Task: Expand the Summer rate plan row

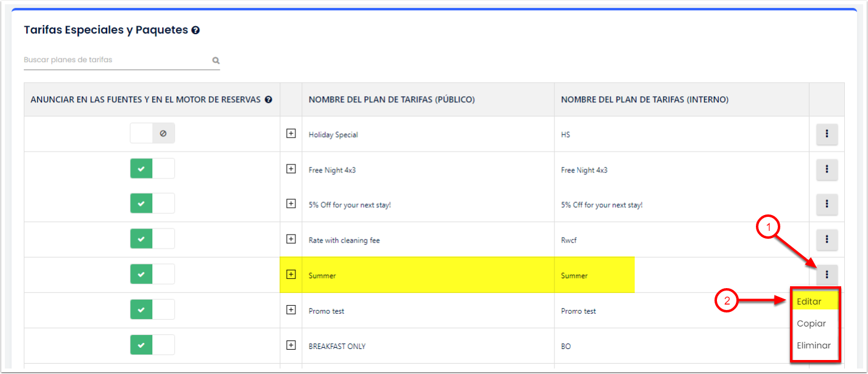Action: coord(291,275)
